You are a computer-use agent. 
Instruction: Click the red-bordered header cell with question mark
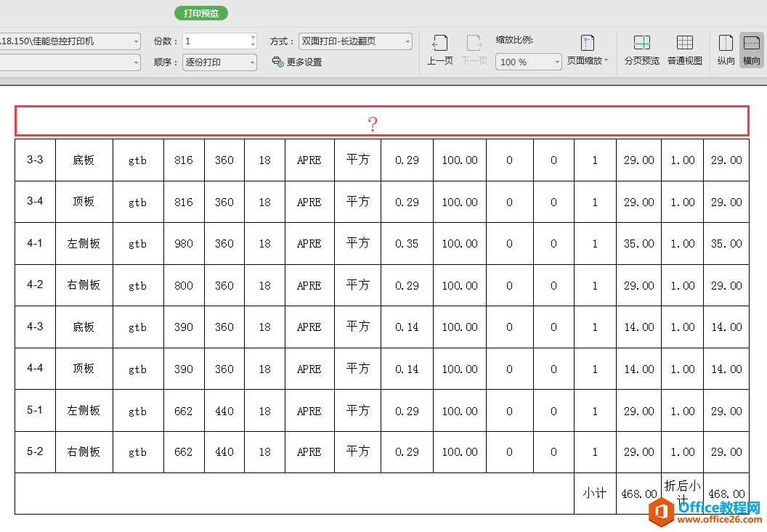373,120
